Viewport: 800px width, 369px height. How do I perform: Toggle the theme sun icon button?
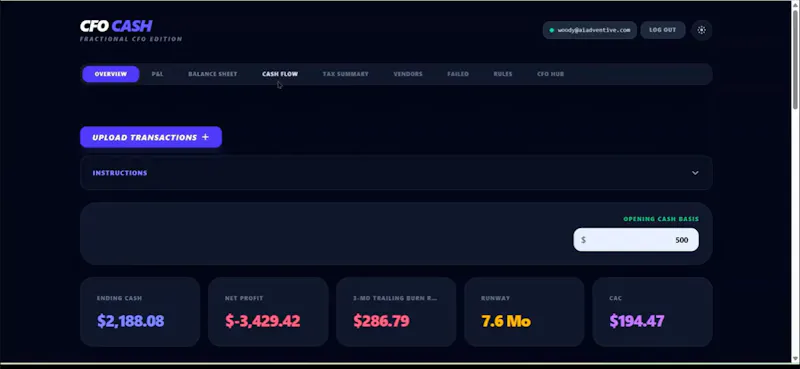pos(702,30)
